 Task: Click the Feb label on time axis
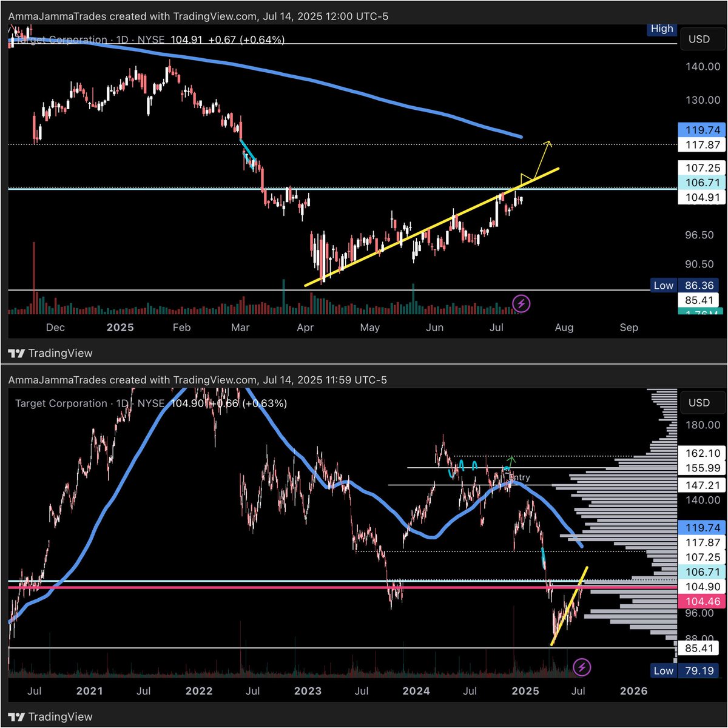[x=181, y=328]
